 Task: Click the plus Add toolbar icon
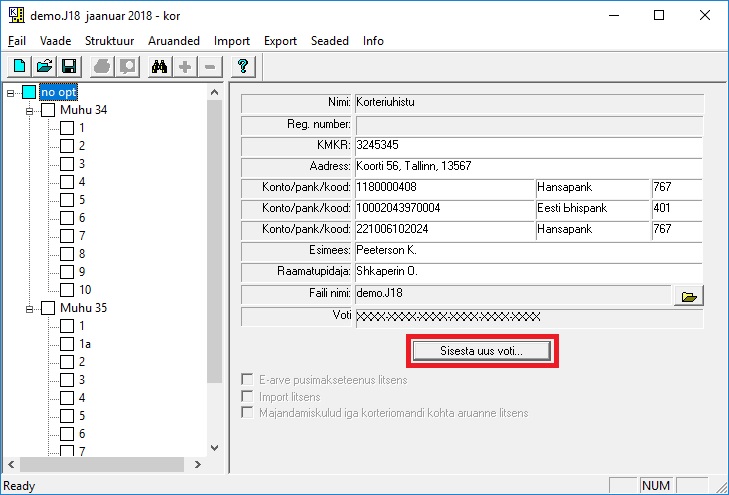click(x=185, y=67)
